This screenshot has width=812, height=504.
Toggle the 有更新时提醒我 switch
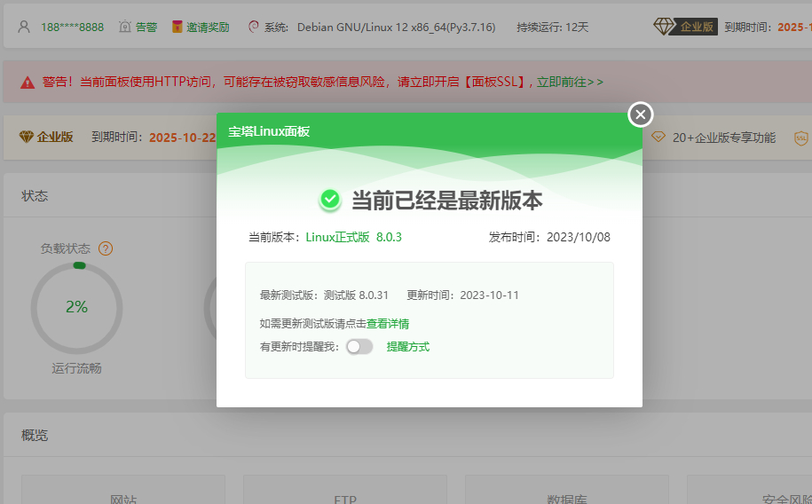coord(359,347)
